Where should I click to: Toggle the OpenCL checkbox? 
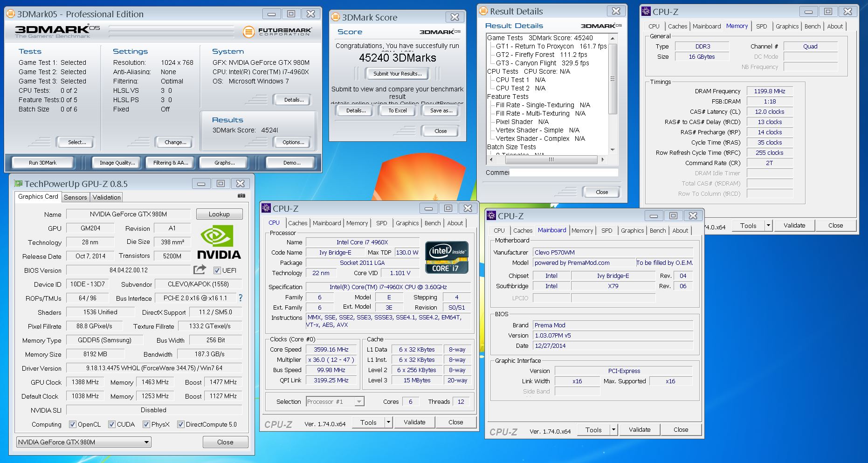pos(73,424)
